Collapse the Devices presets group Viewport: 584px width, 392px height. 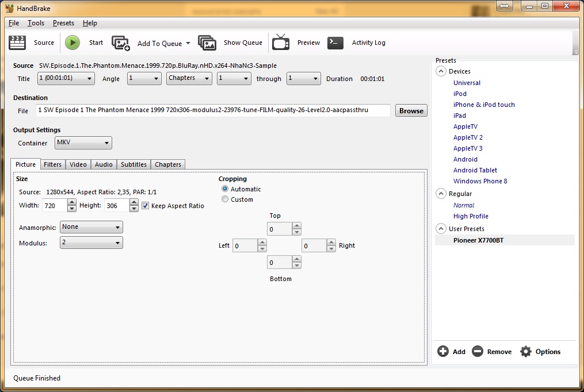[x=441, y=71]
